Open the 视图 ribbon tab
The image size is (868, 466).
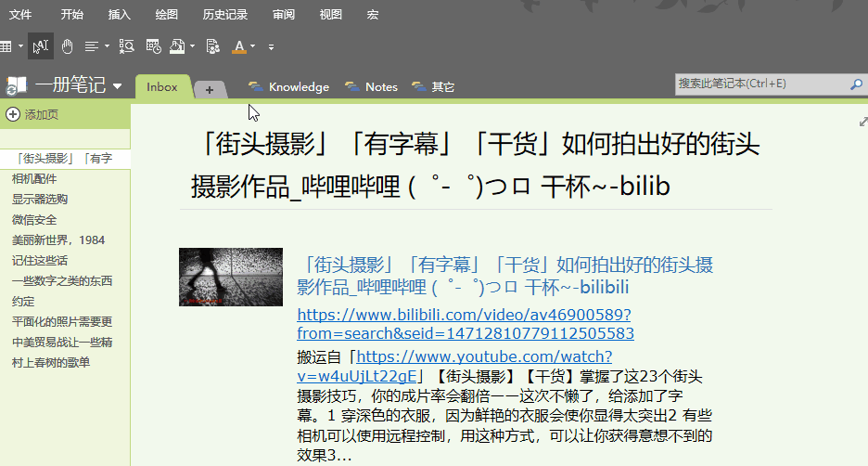pos(331,15)
